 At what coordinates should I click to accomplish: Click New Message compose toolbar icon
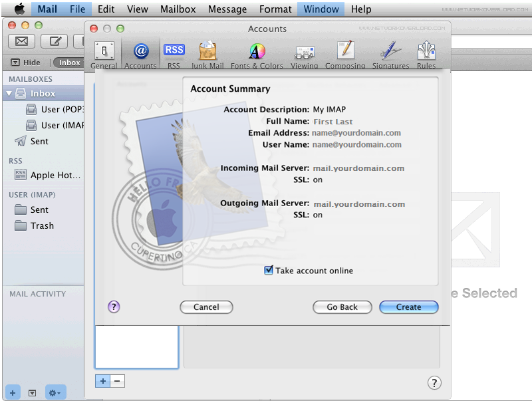coord(54,41)
